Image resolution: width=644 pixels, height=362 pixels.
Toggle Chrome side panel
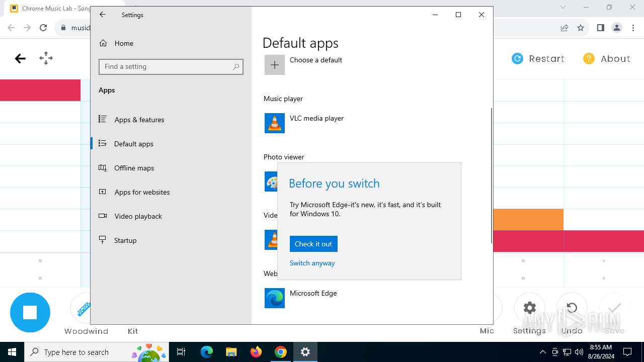click(x=600, y=28)
